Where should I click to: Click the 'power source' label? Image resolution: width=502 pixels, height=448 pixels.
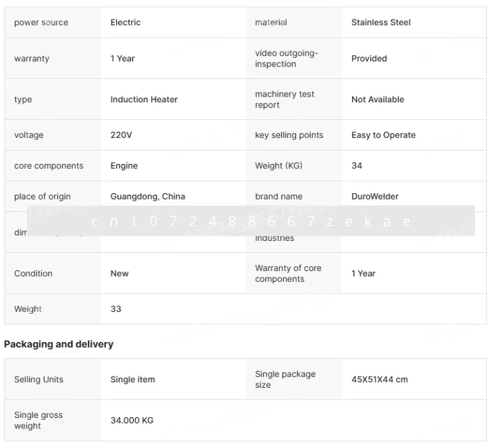(x=41, y=23)
